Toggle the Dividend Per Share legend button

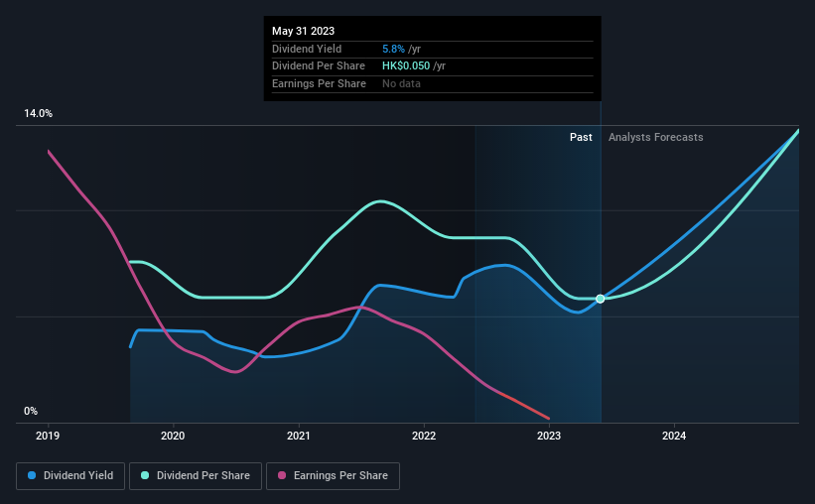[196, 476]
